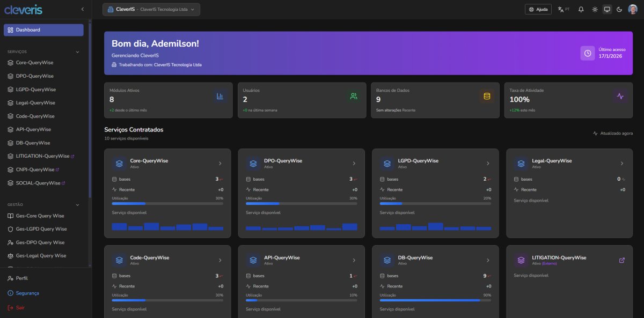
Task: Click the Ajuda help button
Action: tap(538, 9)
